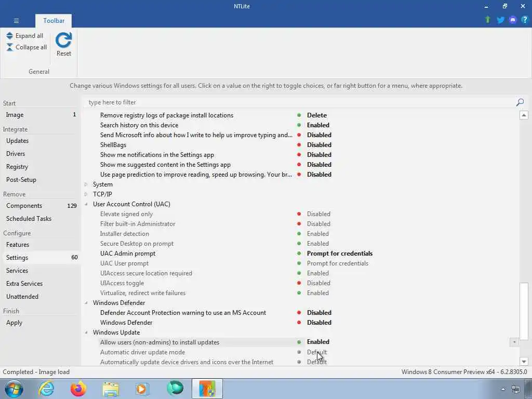Expand the System tree node

tap(86, 184)
